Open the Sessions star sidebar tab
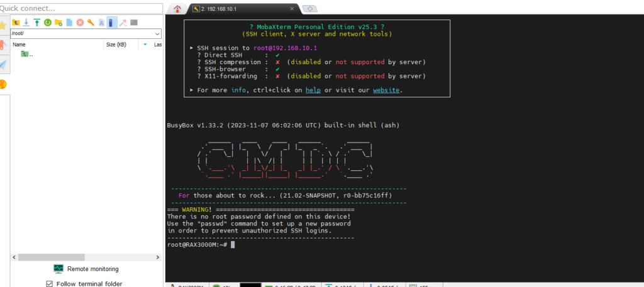This screenshot has width=644, height=287. 4,25
